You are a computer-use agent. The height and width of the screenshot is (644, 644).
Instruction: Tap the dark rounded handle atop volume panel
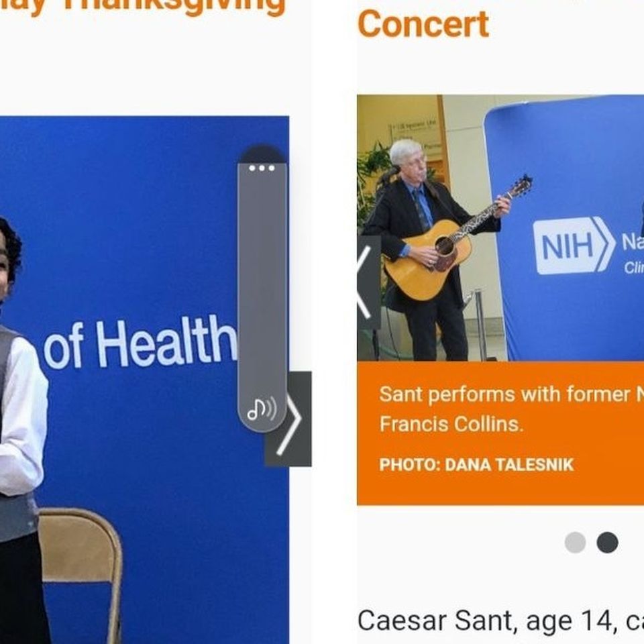point(262,154)
